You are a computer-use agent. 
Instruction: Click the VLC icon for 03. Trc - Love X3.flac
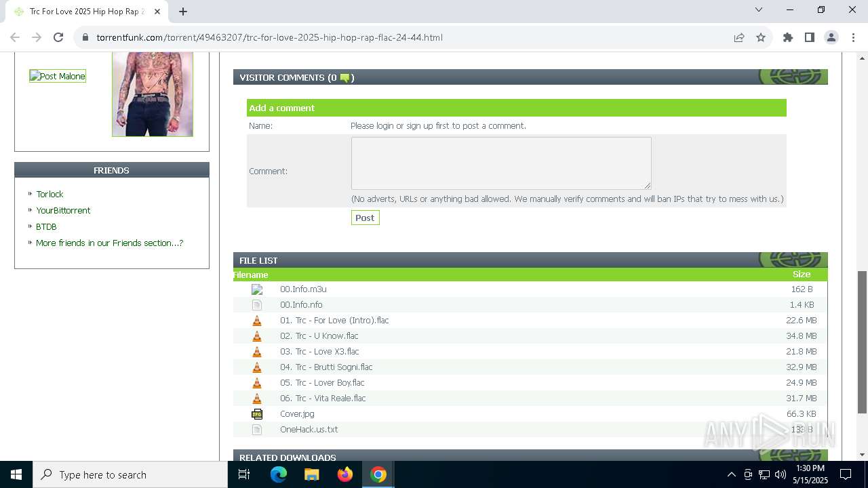257,352
